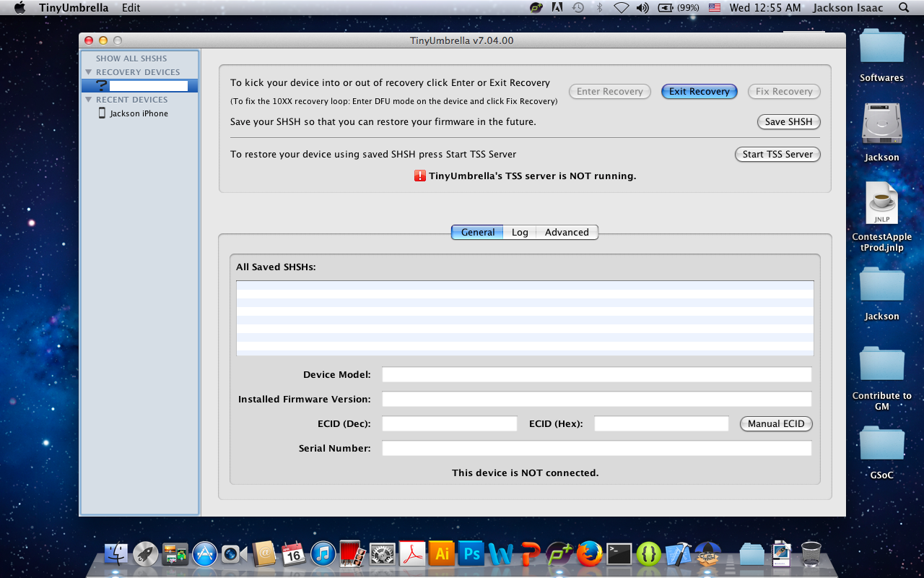Launch Photoshop from the dock
This screenshot has height=578, width=924.
[471, 554]
